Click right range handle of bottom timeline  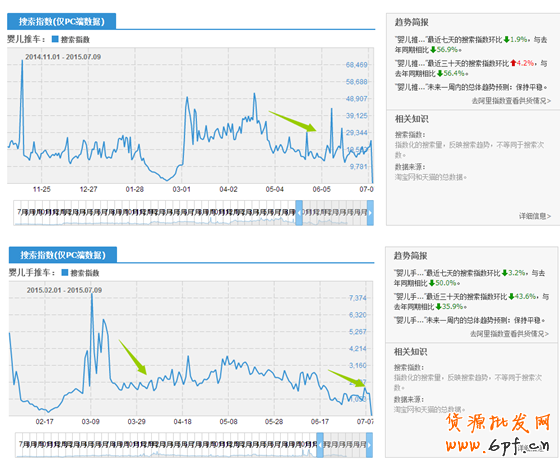click(369, 445)
